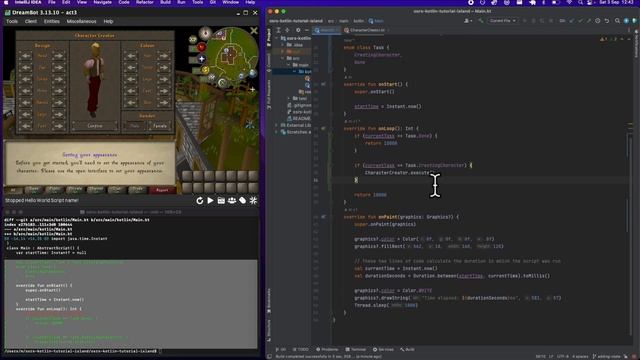Toggle the Private chat filter tab
Screen dimensions: 640x360
[75, 190]
